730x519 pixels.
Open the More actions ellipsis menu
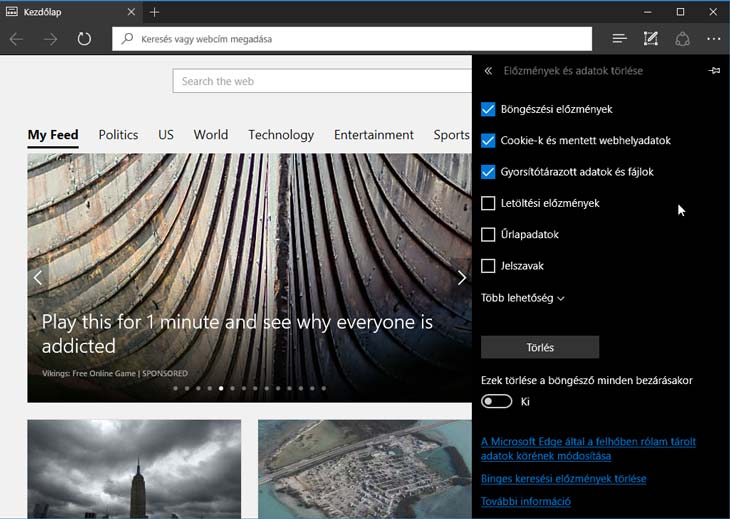[713, 39]
